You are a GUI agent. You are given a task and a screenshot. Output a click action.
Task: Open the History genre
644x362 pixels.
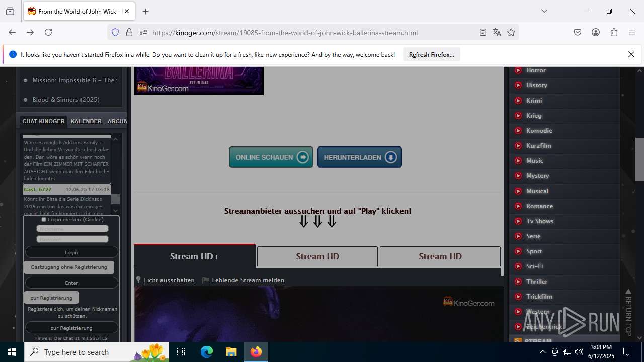(537, 85)
